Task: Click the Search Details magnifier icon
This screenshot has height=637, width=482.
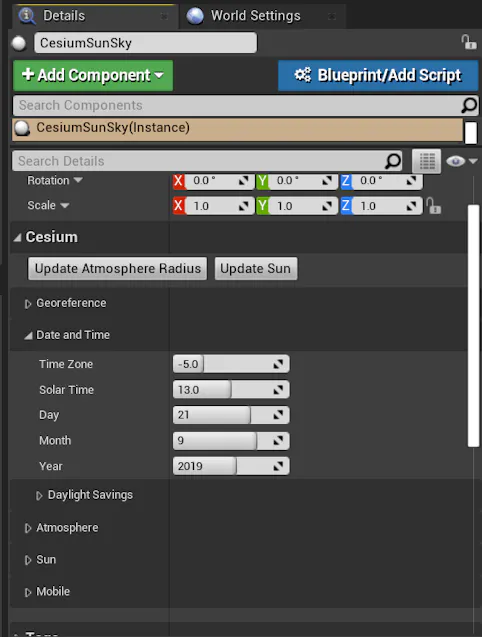Action: point(393,161)
